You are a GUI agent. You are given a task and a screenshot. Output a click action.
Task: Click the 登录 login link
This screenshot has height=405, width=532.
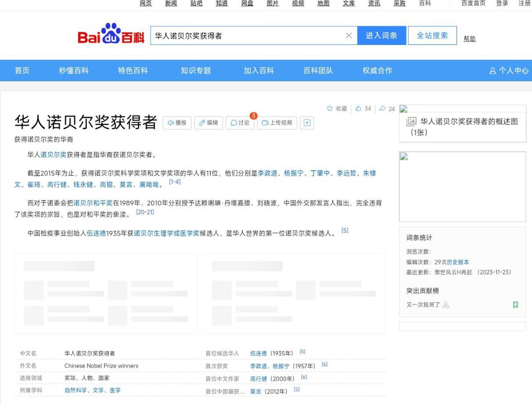pos(502,3)
